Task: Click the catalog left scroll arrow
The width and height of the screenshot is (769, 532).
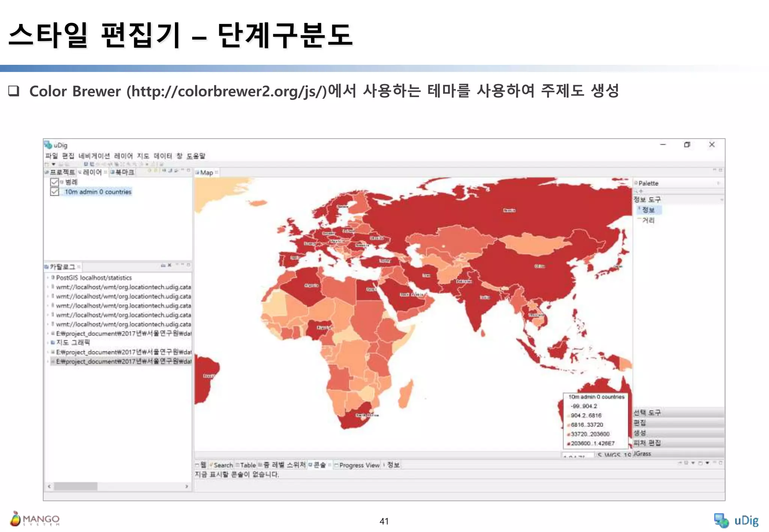Action: pyautogui.click(x=49, y=487)
